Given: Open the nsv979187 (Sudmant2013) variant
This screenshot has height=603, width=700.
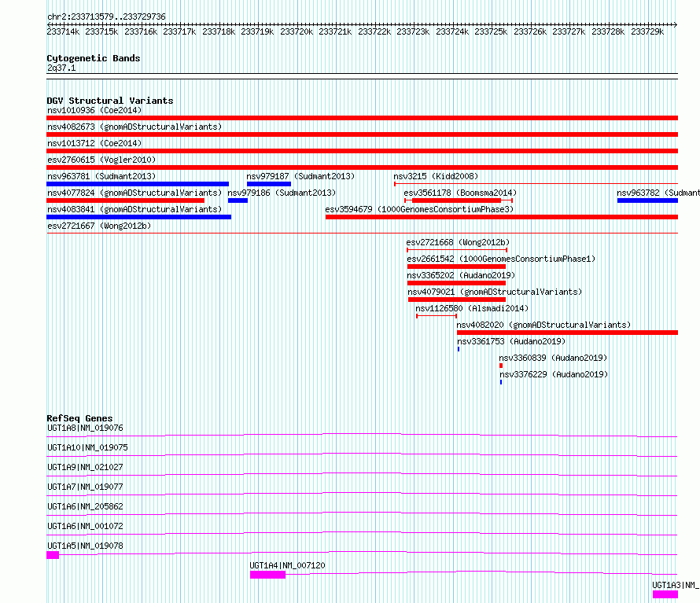Looking at the screenshot, I should [x=269, y=184].
